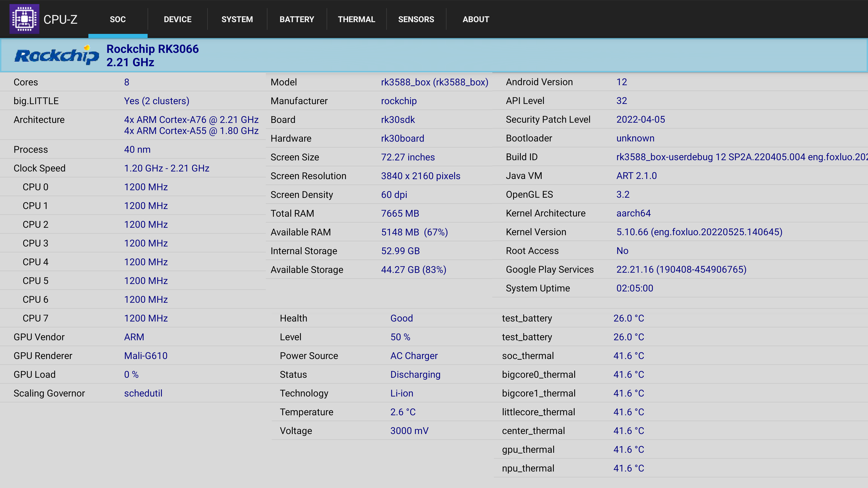Click '4x ARM Cortex-A55 @ 1.80 GHz'

click(x=191, y=131)
